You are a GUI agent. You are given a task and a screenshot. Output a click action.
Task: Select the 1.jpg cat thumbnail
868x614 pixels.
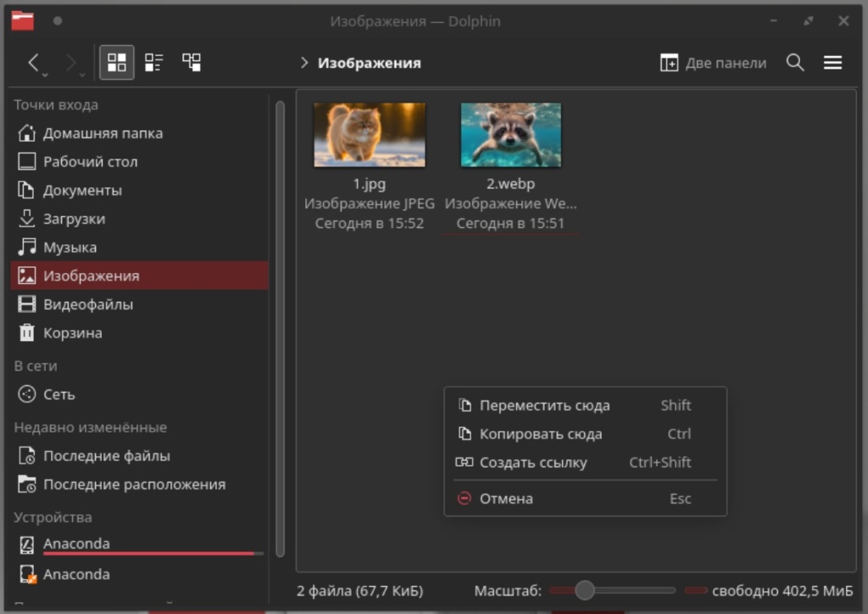click(370, 135)
